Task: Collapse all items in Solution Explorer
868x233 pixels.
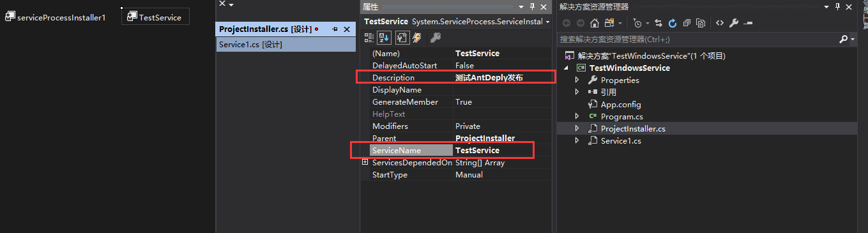Action: tap(687, 23)
